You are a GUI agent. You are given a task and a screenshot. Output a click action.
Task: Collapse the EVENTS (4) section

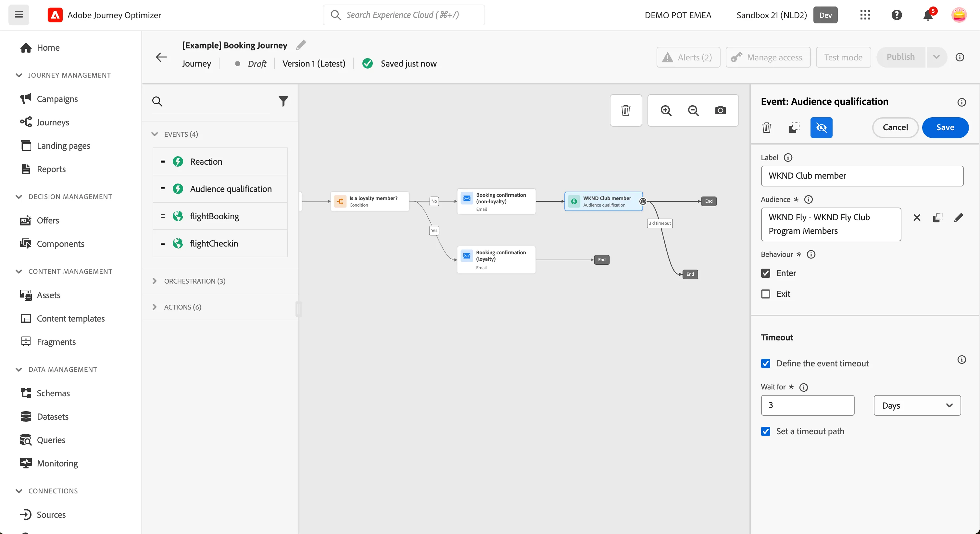[155, 134]
